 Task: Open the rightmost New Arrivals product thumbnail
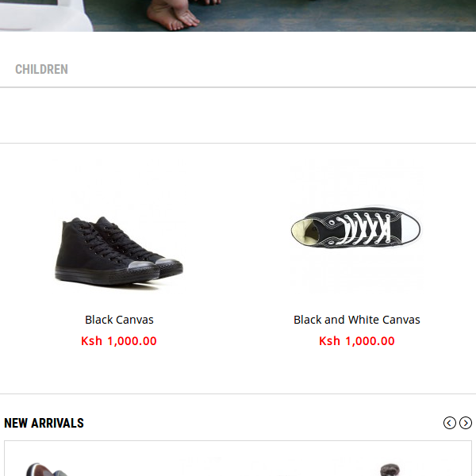[389, 470]
